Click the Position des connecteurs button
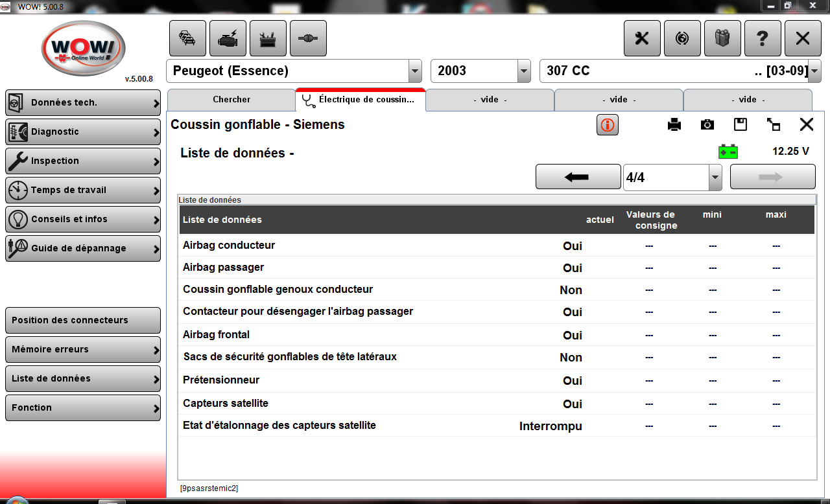This screenshot has height=504, width=830. (x=83, y=320)
